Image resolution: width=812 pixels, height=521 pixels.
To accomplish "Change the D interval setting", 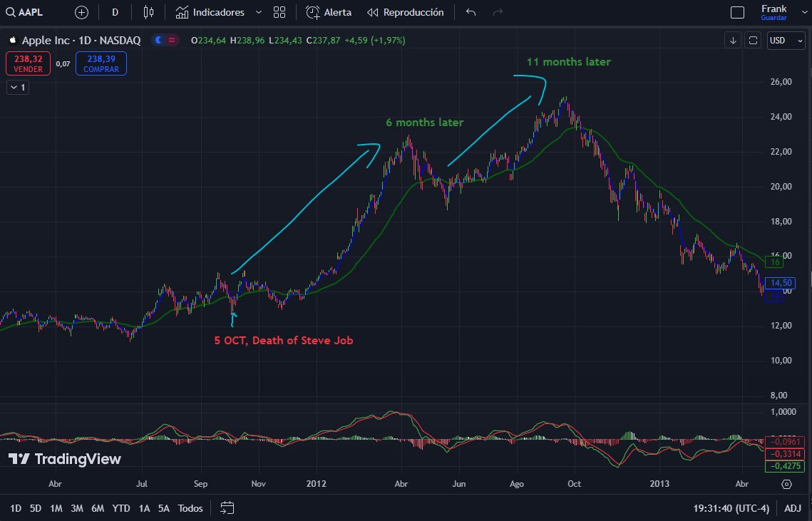I will click(115, 12).
